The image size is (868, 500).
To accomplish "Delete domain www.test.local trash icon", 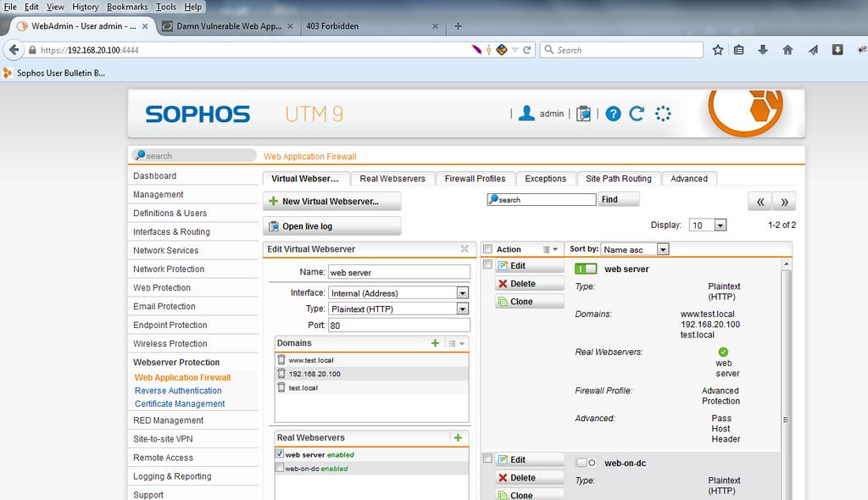I will 281,360.
